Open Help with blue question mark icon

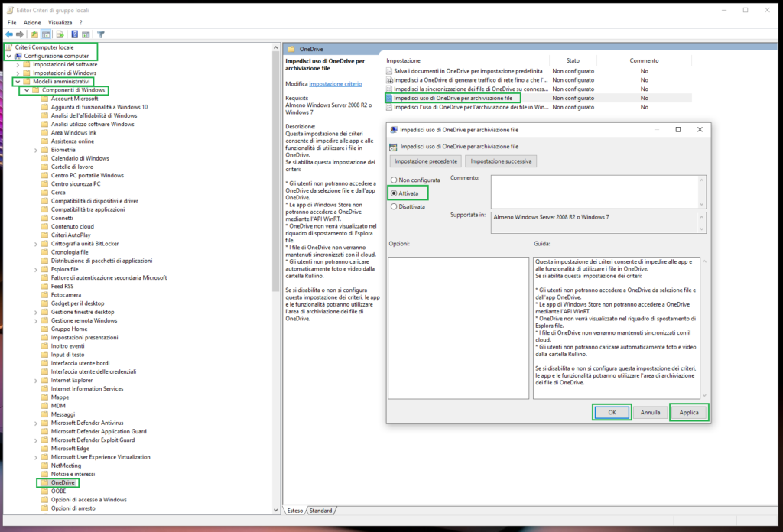pyautogui.click(x=74, y=34)
